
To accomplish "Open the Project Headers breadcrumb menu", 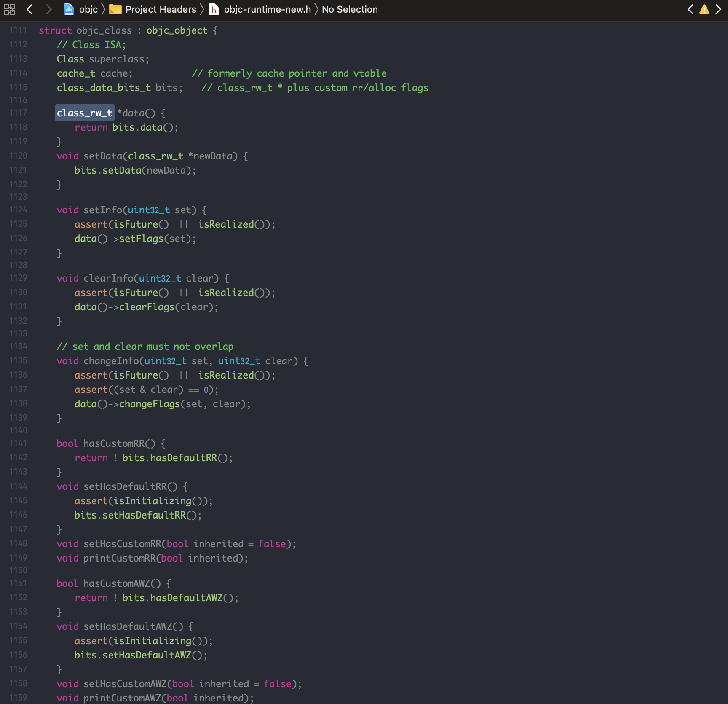I will (161, 9).
